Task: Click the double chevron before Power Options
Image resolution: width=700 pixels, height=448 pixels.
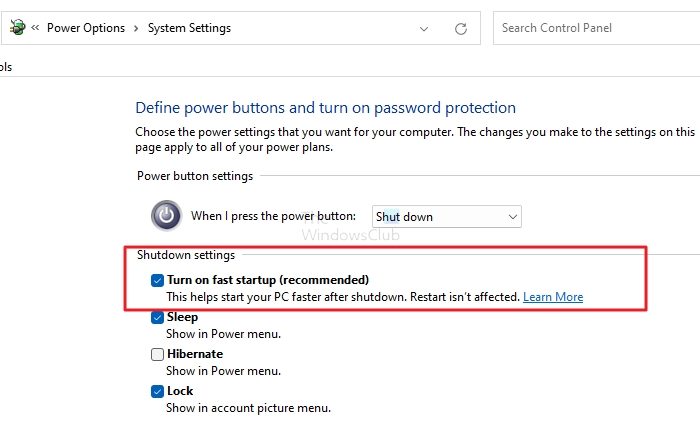Action: tap(35, 28)
